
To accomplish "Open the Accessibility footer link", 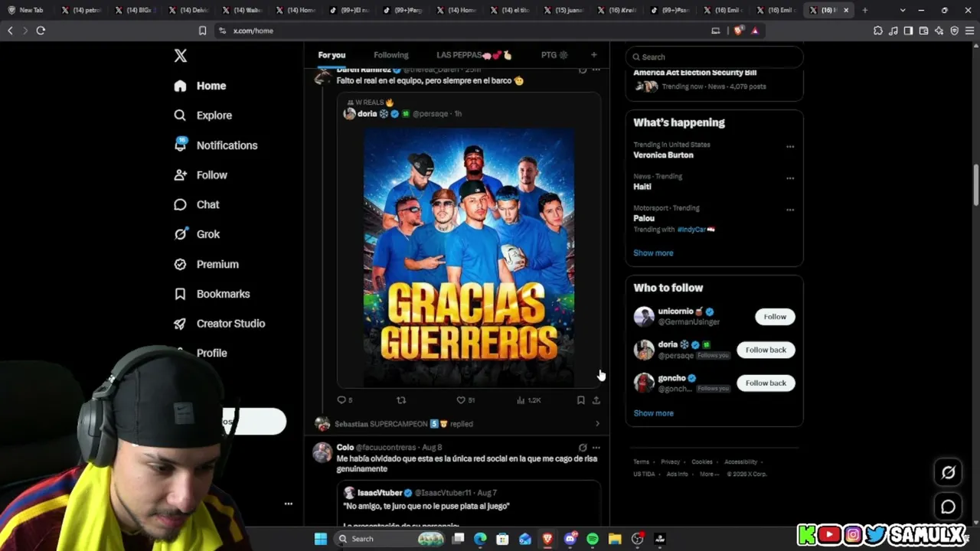I will pos(740,462).
